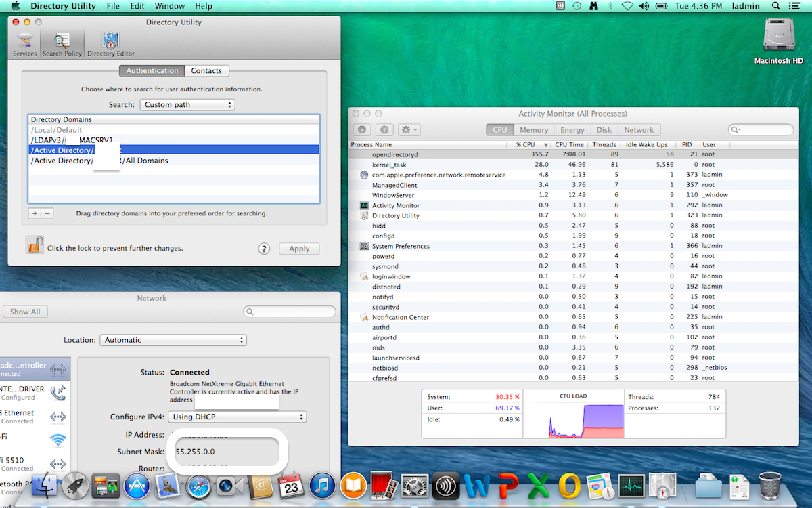The image size is (812, 508).
Task: Open Mail stamp icon in the Dock
Action: [168, 486]
